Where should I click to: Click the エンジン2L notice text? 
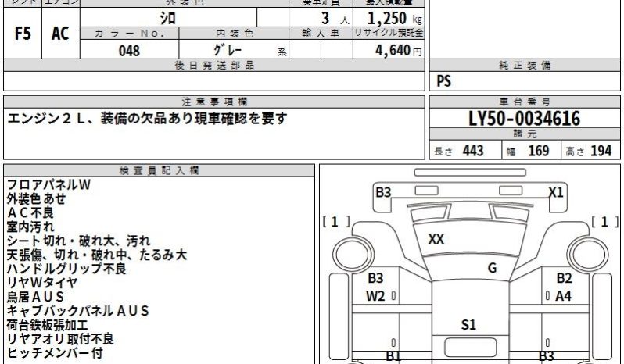click(x=147, y=119)
